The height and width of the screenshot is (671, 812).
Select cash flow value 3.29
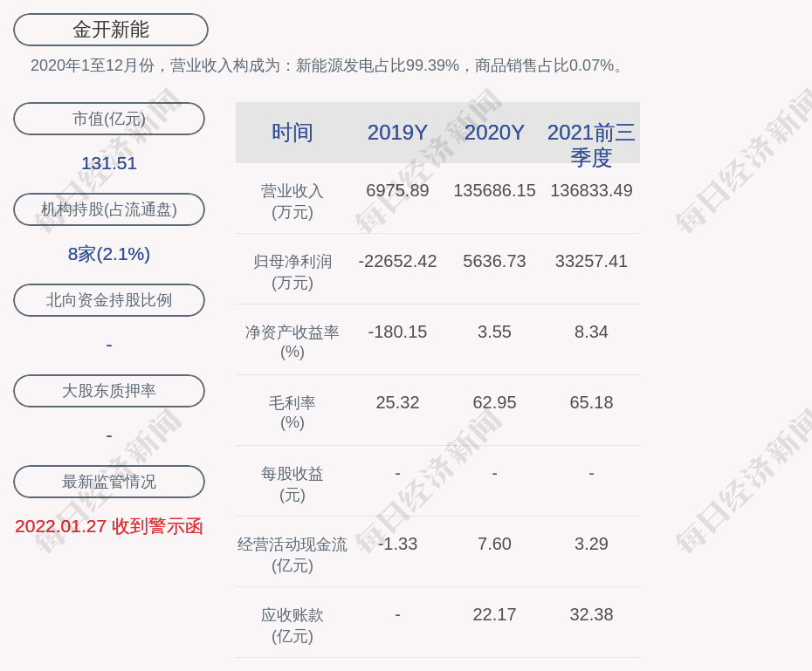[x=591, y=544]
